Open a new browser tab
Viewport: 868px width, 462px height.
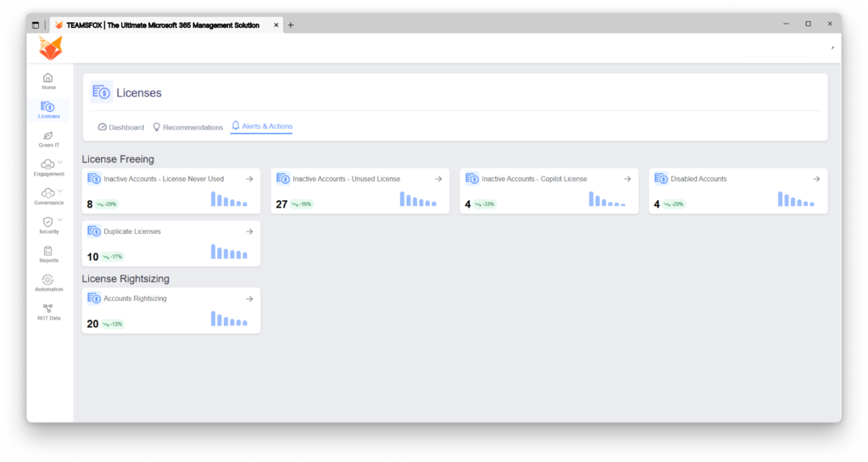pos(291,25)
